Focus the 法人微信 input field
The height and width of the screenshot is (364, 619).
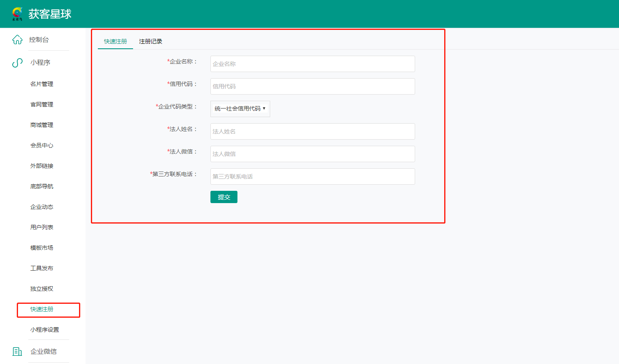point(313,154)
